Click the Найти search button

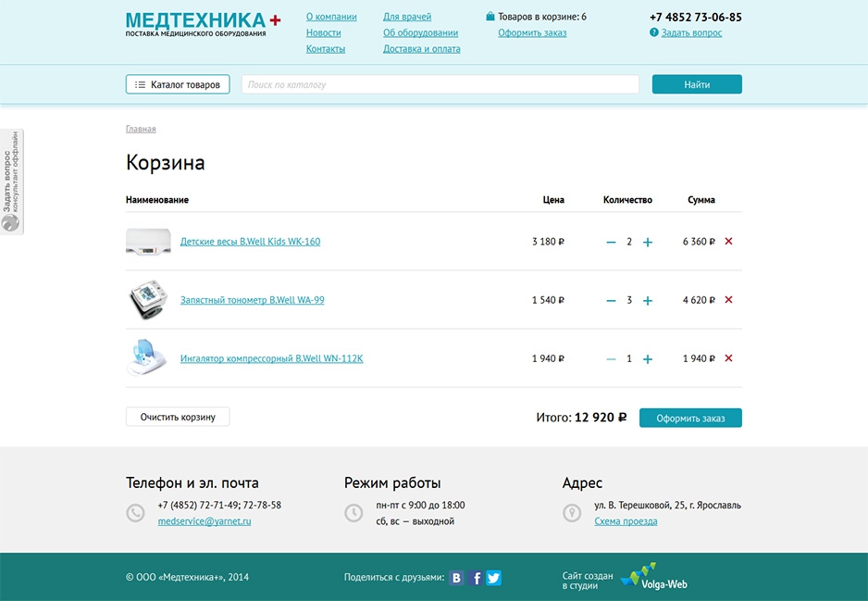click(697, 84)
